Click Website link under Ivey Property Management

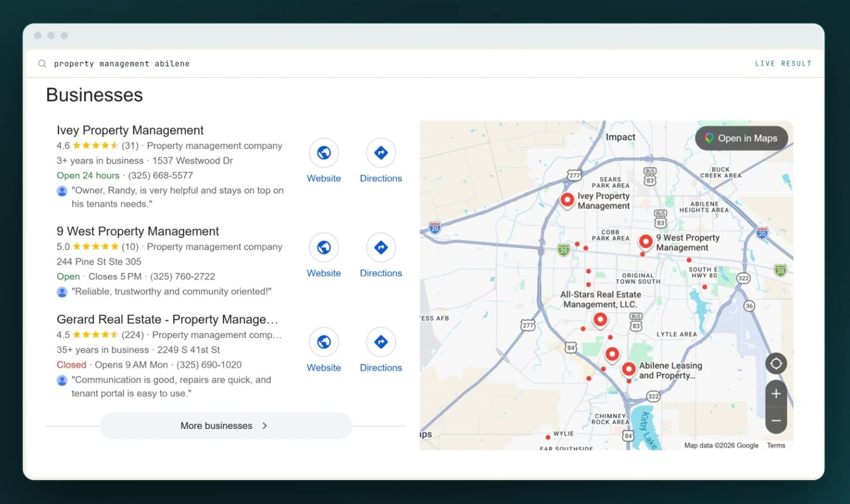coord(324,178)
